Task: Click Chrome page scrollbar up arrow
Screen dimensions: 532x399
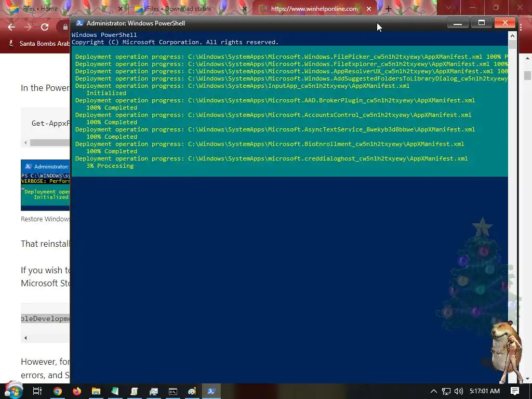Action: (527, 58)
